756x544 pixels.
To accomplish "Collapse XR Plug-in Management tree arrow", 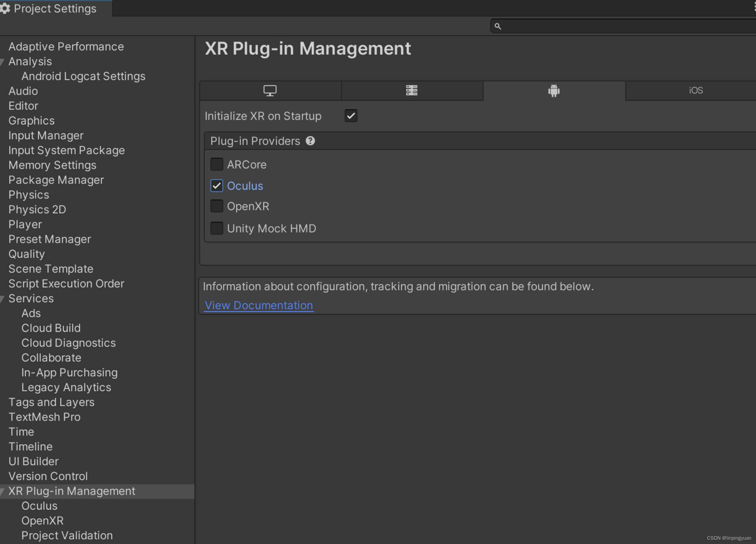I will click(2, 491).
